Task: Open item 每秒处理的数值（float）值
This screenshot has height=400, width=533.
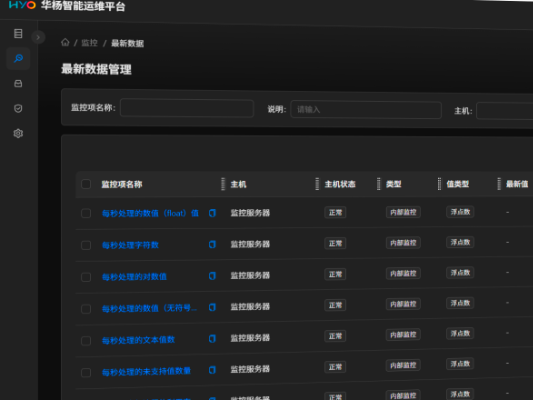Action: click(x=150, y=213)
